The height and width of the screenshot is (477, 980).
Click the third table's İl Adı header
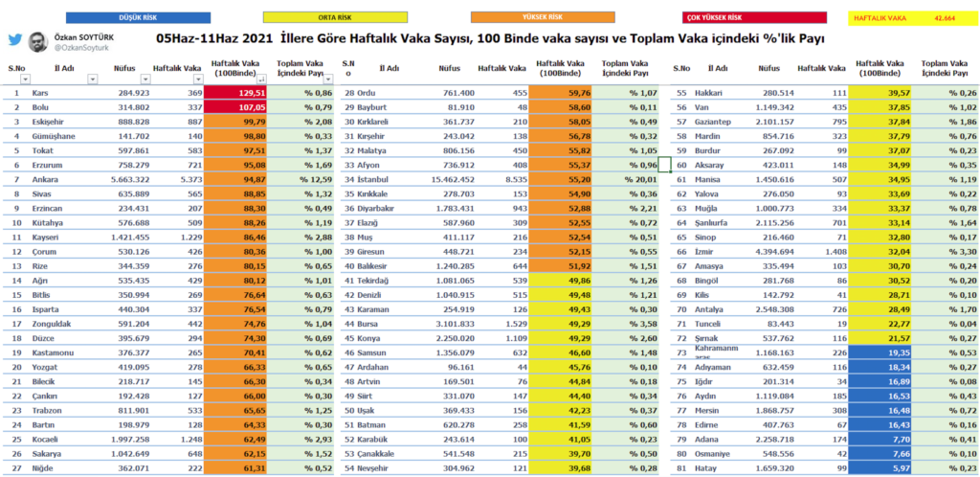point(718,67)
